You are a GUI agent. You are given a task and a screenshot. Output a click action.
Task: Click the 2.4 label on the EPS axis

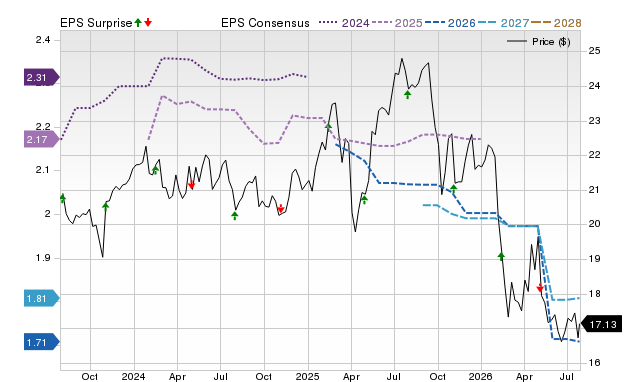tap(43, 40)
